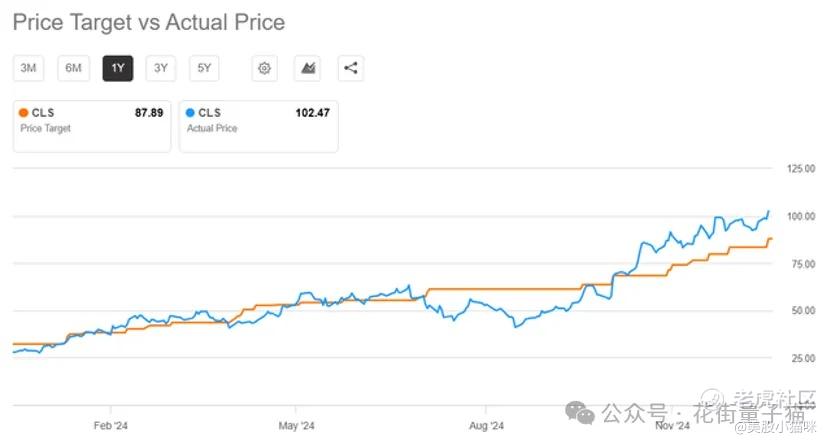
Task: Click the chart type mountain icon
Action: coord(307,68)
